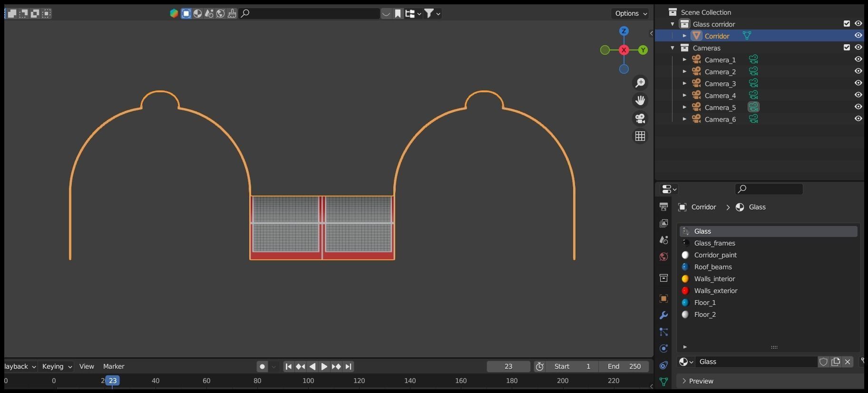Click the use preview range clock icon

point(539,366)
